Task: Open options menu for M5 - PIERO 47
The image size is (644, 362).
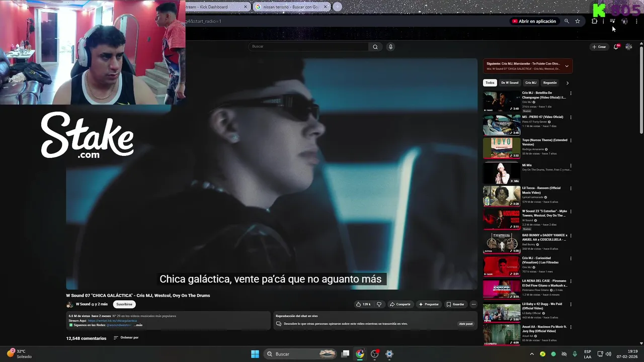Action: click(x=571, y=117)
